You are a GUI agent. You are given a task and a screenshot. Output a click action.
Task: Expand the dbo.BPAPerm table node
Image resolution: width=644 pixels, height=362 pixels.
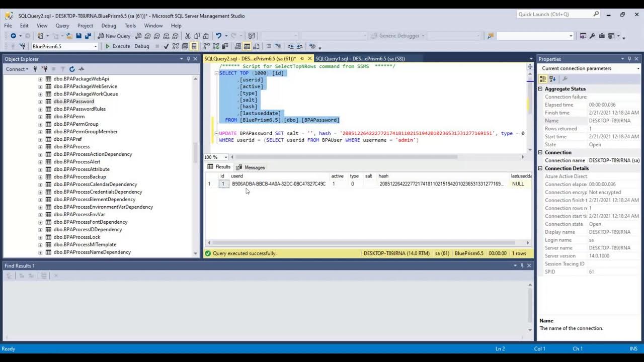pos(40,117)
